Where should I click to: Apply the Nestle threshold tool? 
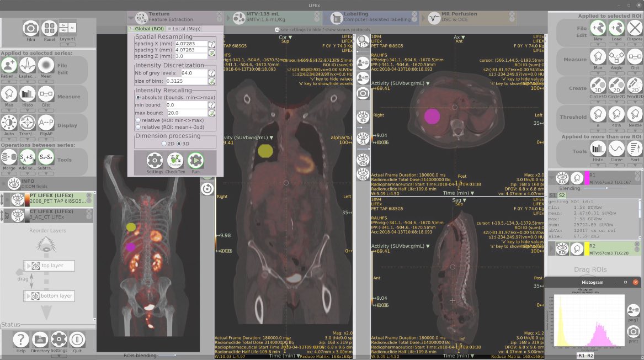[x=635, y=114]
